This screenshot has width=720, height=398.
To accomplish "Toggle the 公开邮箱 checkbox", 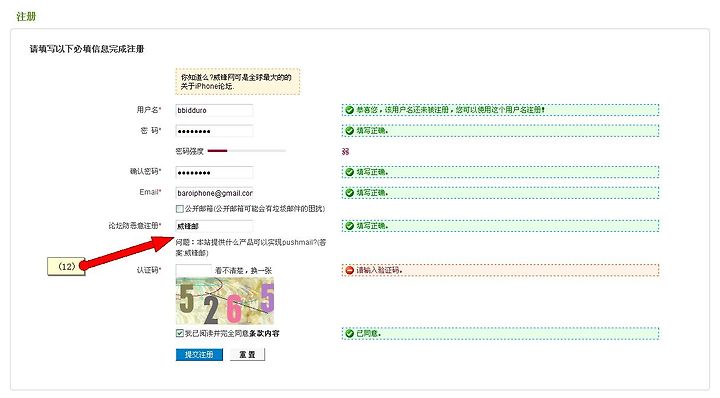I will (x=180, y=209).
